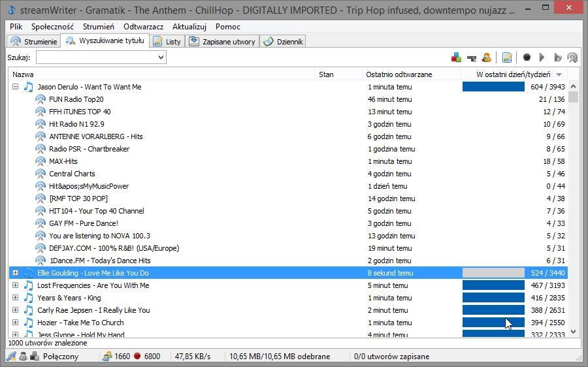Click the add stream antenna toolbar icon
Screen dimensions: 588x367
click(572, 57)
